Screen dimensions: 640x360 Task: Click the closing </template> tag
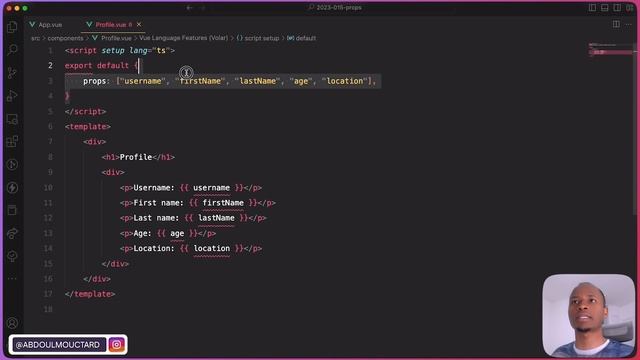click(x=90, y=294)
